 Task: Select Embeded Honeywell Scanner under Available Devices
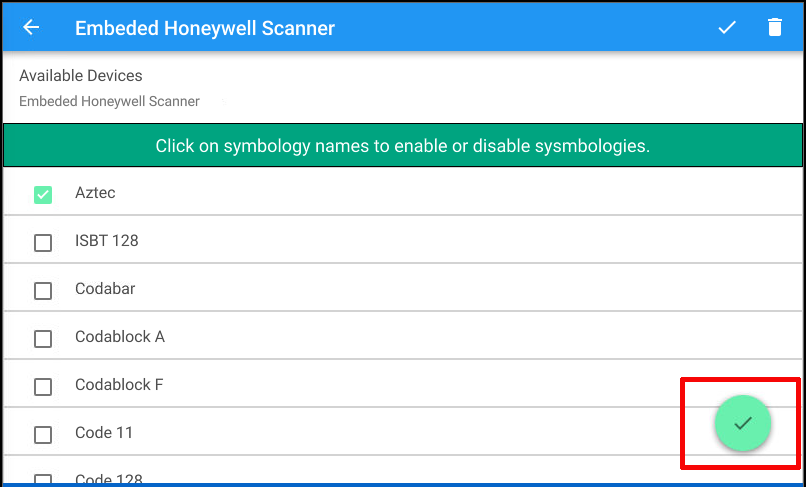click(x=109, y=101)
